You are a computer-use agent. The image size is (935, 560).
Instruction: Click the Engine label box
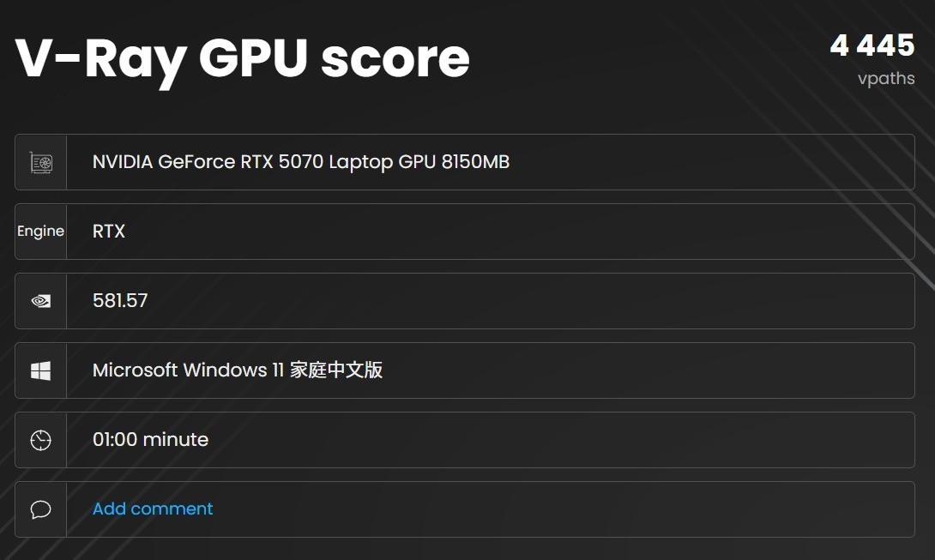[40, 232]
